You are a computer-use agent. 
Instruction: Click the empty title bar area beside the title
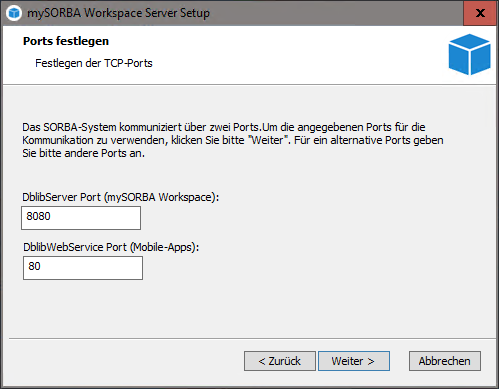coord(333,13)
